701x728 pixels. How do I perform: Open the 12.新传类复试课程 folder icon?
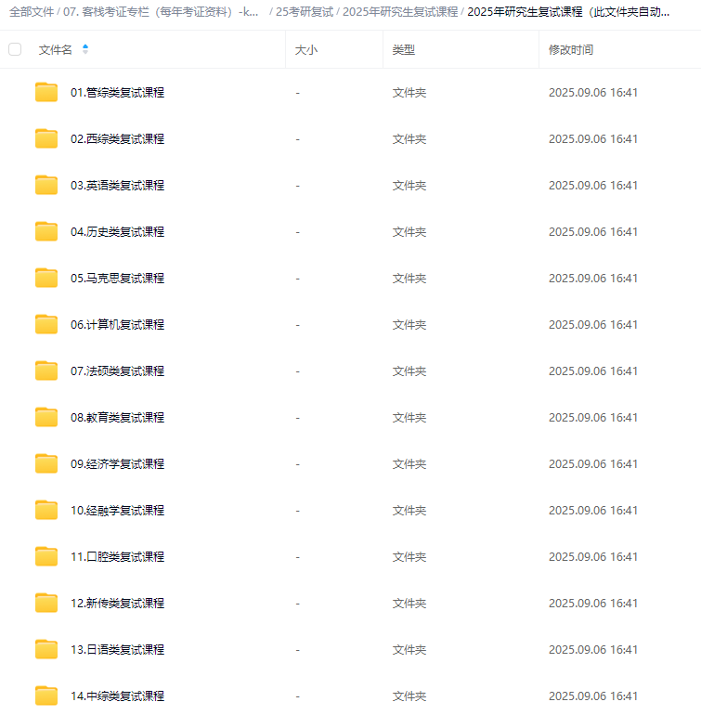(46, 603)
